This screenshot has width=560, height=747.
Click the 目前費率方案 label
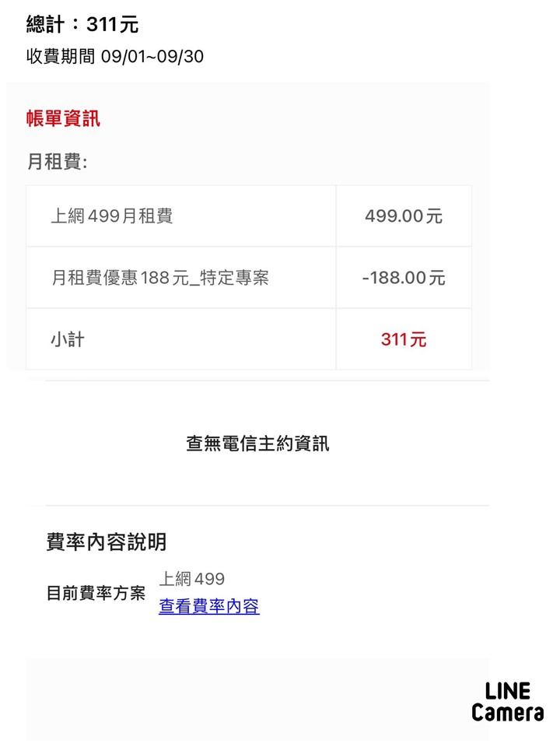pyautogui.click(x=96, y=593)
